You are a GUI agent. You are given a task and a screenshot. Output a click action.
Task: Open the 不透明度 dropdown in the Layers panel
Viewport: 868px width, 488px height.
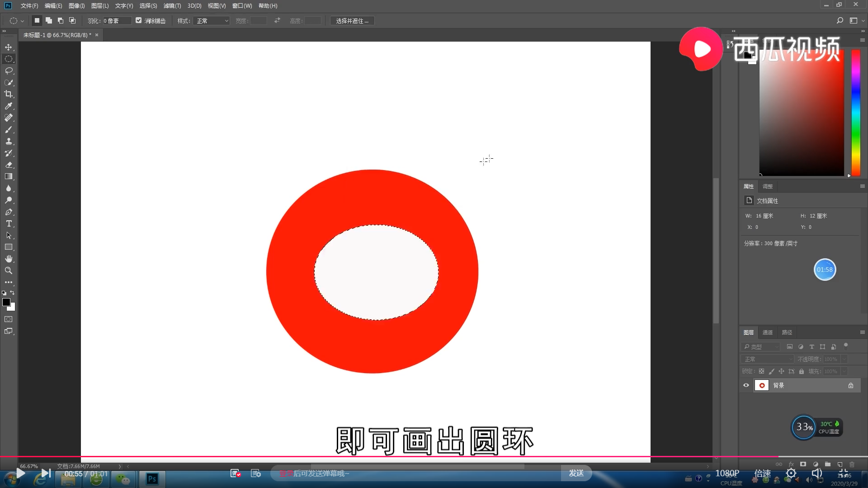[844, 359]
